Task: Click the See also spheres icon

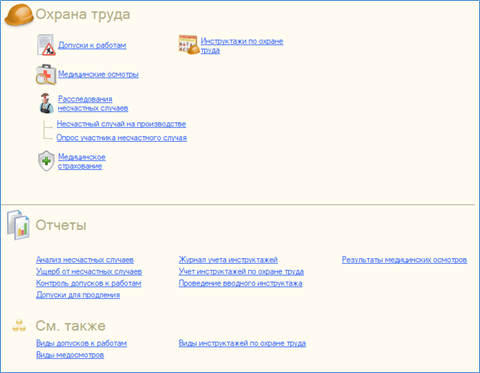Action: click(x=19, y=326)
